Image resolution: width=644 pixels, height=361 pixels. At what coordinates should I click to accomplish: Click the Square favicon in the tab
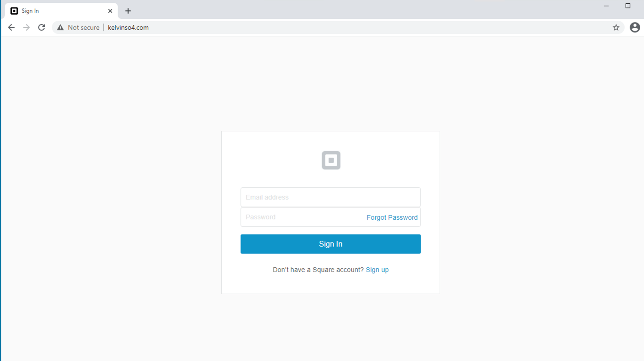click(x=14, y=11)
